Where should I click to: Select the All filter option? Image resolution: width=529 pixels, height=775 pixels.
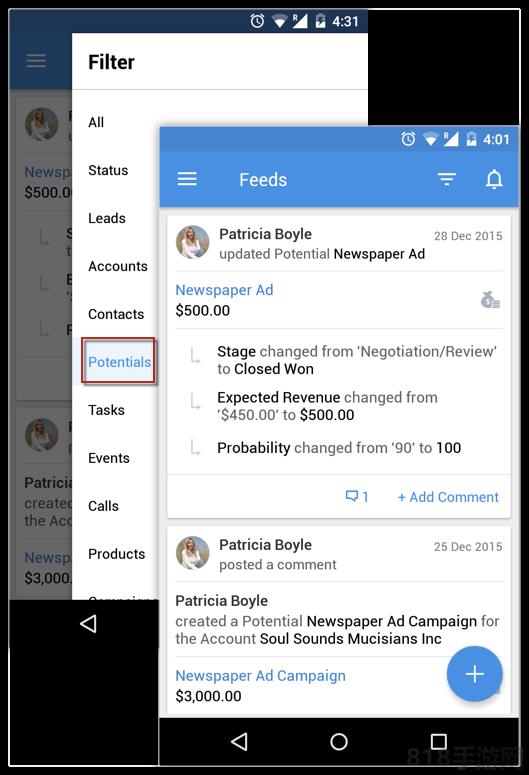click(x=96, y=122)
